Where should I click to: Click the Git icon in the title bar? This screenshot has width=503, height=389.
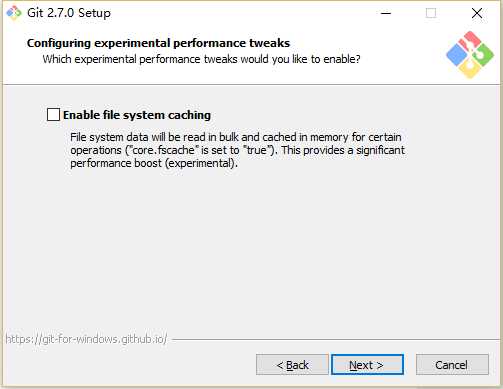[14, 13]
